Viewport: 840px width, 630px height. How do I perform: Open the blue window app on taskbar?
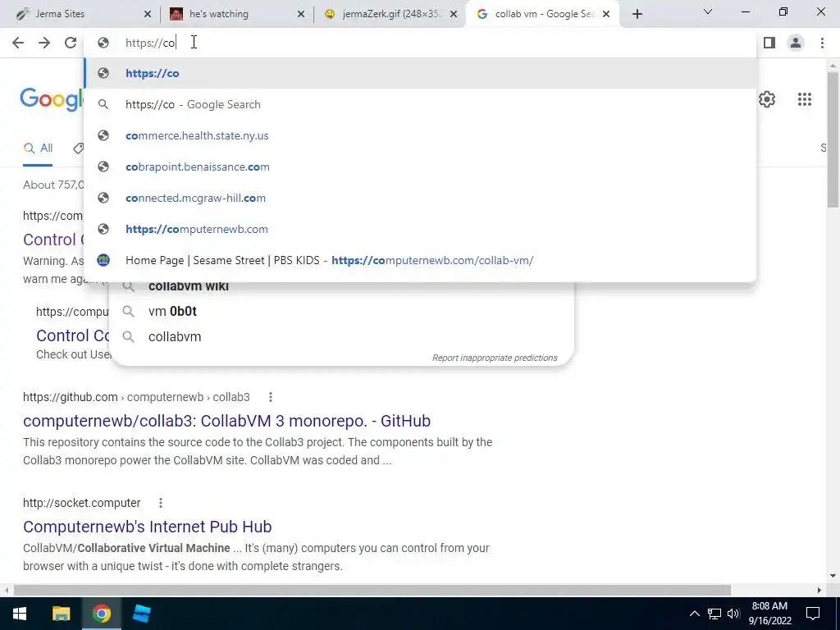point(141,614)
